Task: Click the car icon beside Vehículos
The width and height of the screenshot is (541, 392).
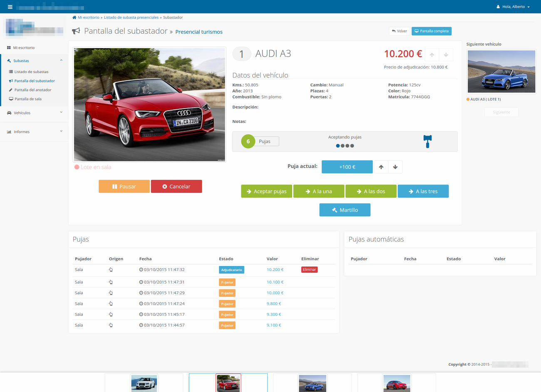Action: [x=9, y=112]
